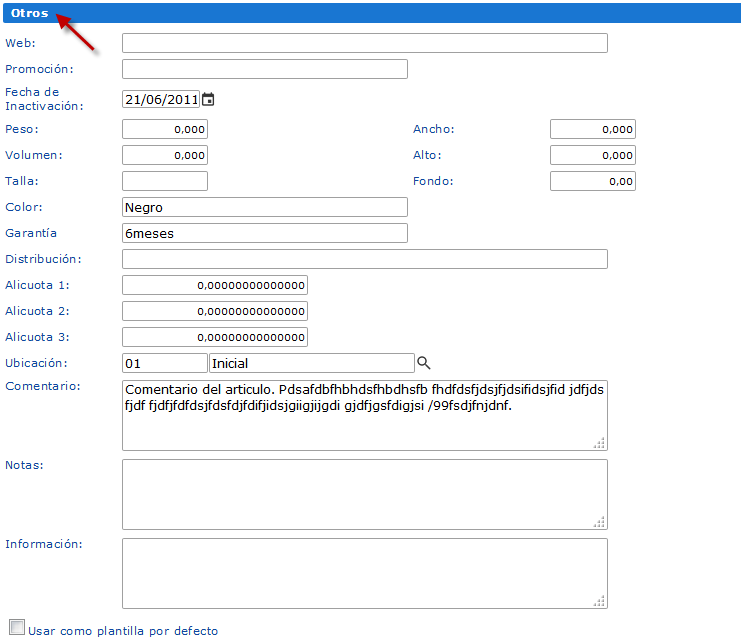This screenshot has width=741, height=641.
Task: Click the Color field containing Negro
Action: (265, 207)
